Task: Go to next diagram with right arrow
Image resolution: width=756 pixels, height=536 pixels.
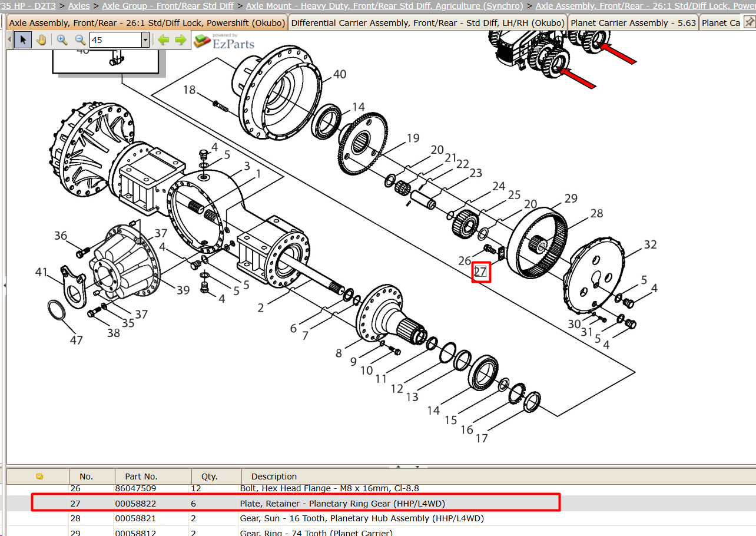Action: 181,40
